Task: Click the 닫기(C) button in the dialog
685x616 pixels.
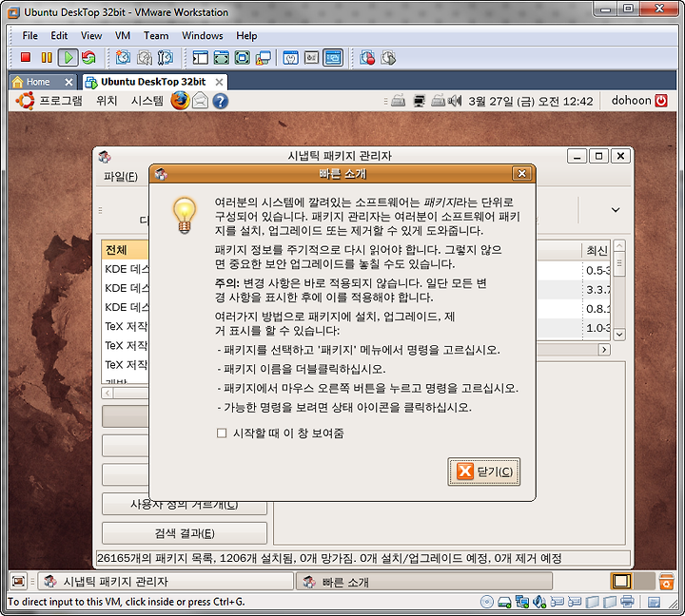Action: pyautogui.click(x=484, y=472)
